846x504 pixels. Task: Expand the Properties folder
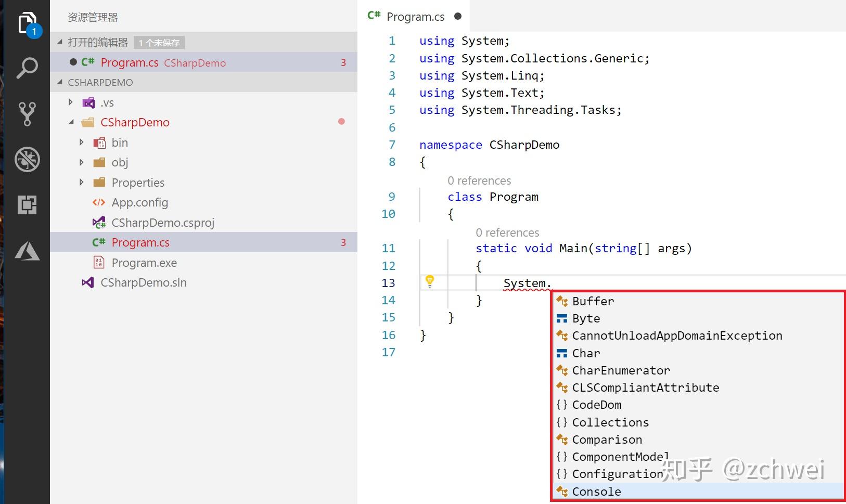tap(82, 182)
